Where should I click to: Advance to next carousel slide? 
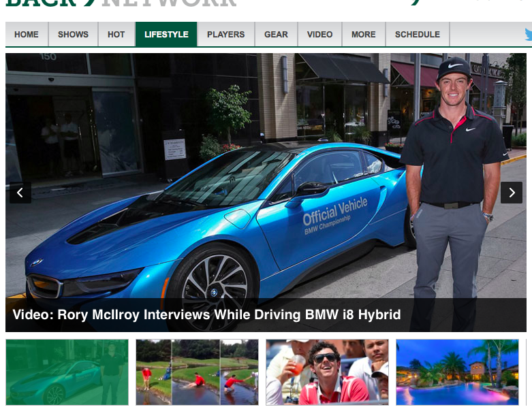[x=511, y=193]
